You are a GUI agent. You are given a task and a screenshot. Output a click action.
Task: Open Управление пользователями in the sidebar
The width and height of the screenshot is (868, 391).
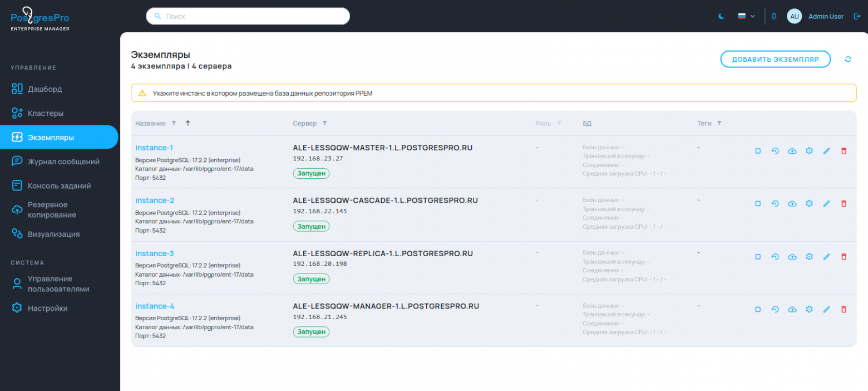[59, 284]
